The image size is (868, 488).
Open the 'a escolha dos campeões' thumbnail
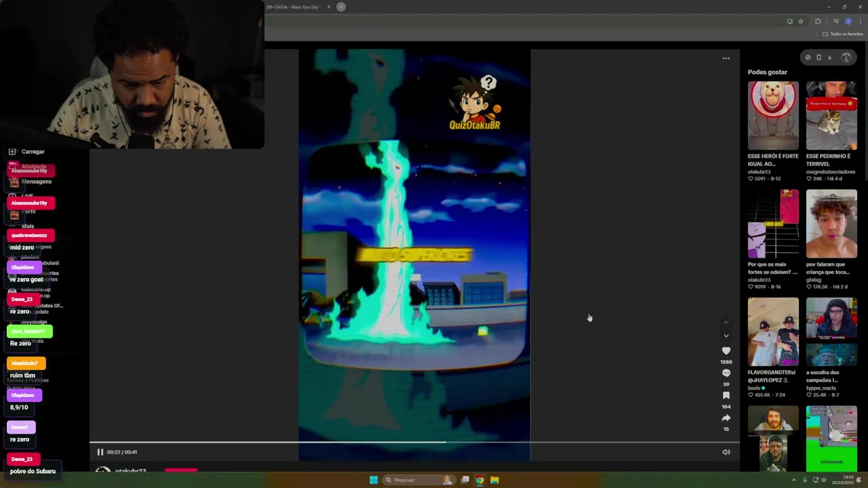coord(831,332)
